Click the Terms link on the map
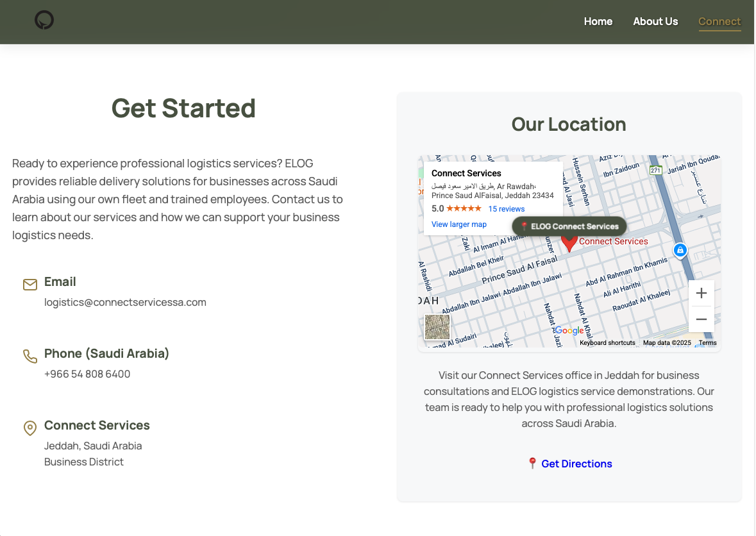This screenshot has width=756, height=536. (x=707, y=342)
